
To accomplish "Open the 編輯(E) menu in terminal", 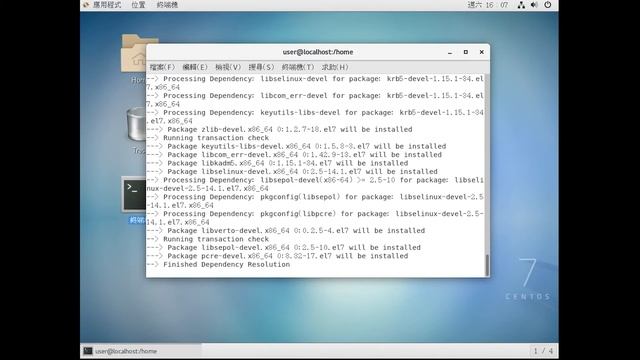I will click(195, 67).
